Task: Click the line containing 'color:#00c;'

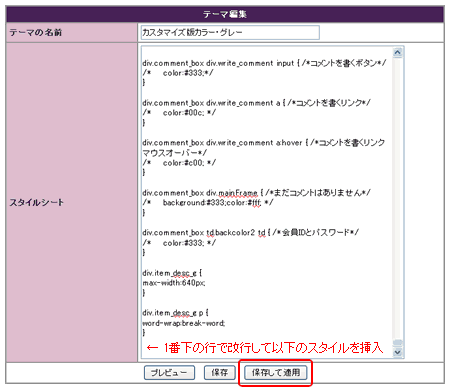Action: point(179,113)
